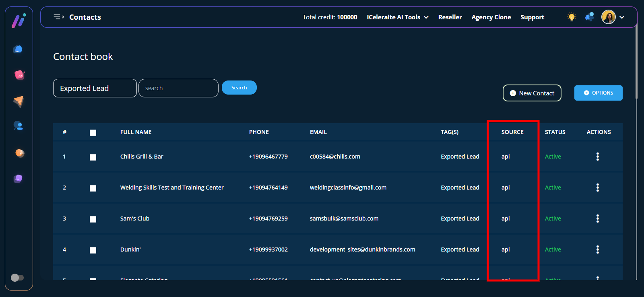Open the blue notification bell icon
The width and height of the screenshot is (644, 297).
(x=589, y=17)
